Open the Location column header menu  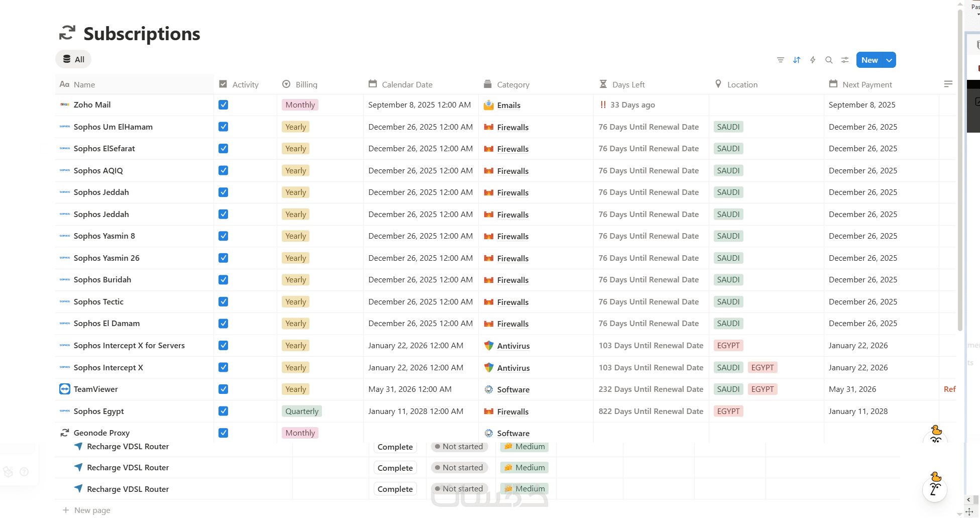767,84
